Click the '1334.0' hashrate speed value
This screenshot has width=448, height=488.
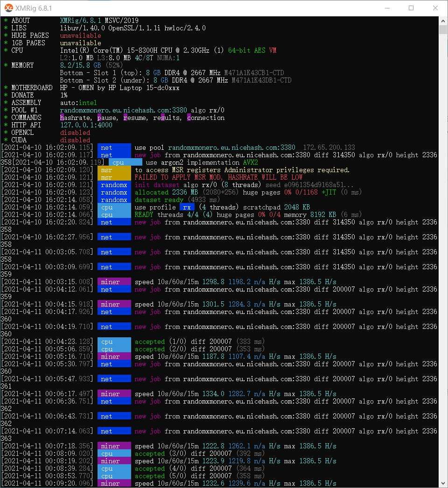coord(213,394)
